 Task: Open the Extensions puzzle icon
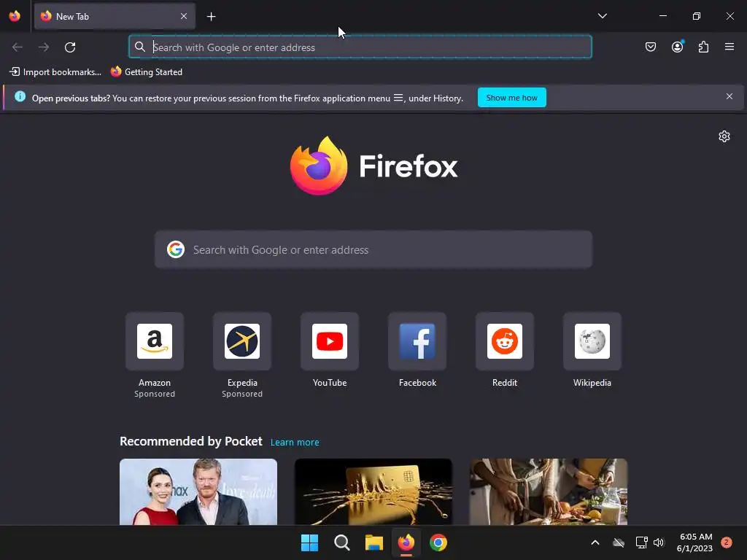coord(703,47)
